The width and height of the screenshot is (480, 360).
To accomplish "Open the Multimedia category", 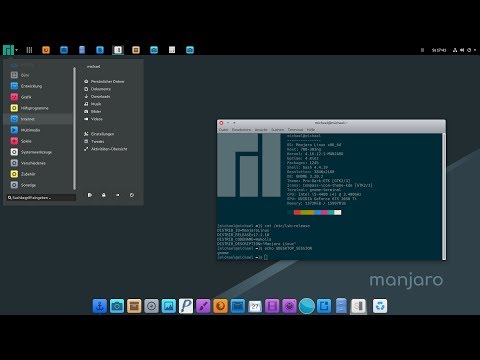I will [38, 130].
